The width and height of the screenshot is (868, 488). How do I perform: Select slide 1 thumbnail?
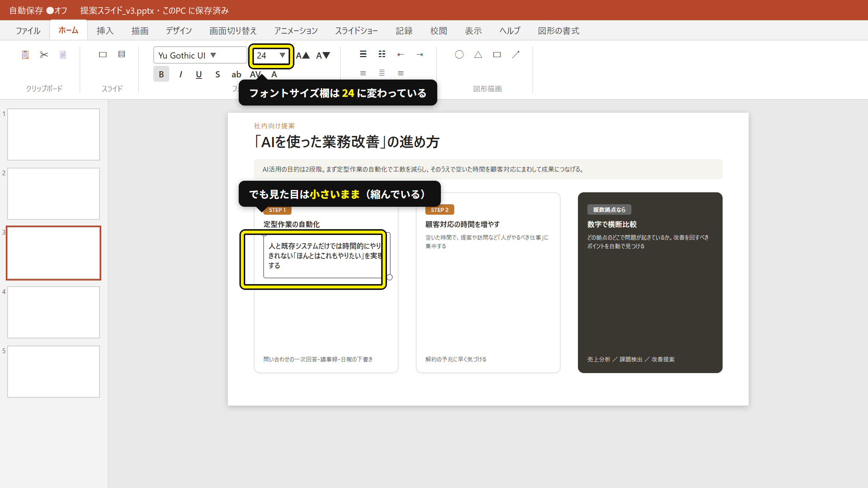(54, 134)
